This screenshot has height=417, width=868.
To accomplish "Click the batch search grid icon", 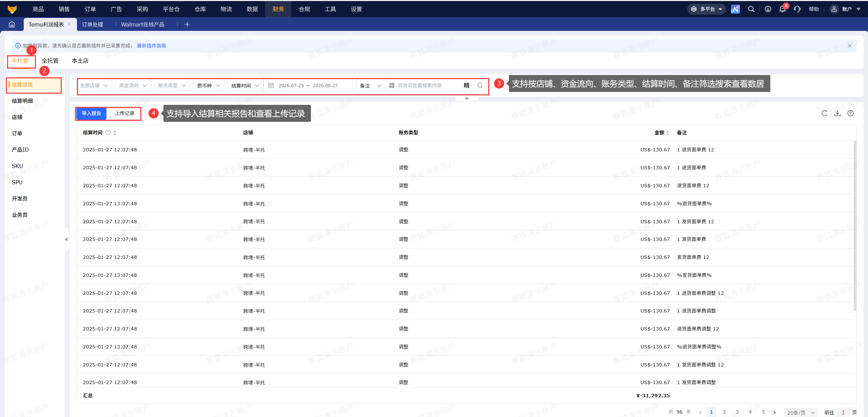I will coord(392,86).
